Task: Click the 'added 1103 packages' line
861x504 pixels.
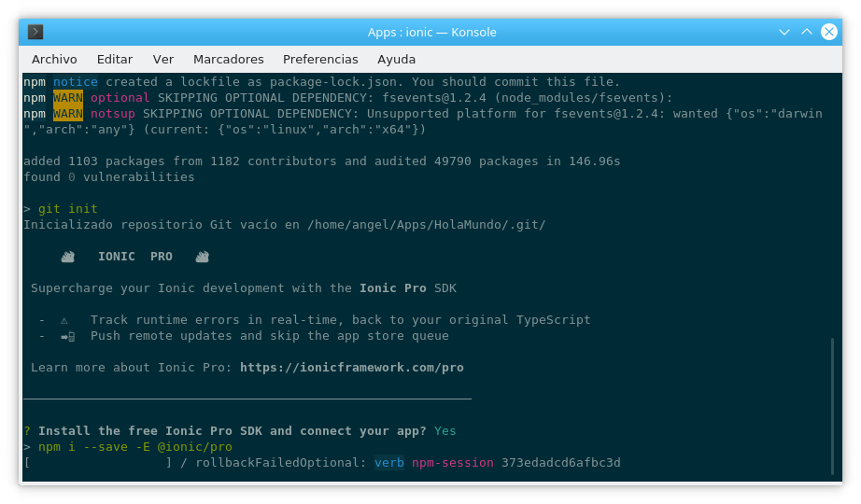Action: (322, 161)
